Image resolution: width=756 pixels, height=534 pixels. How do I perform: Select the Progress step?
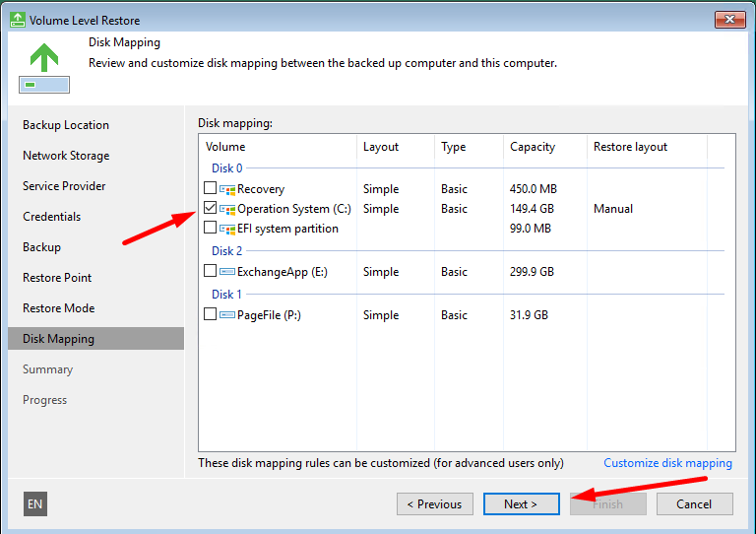tap(45, 400)
